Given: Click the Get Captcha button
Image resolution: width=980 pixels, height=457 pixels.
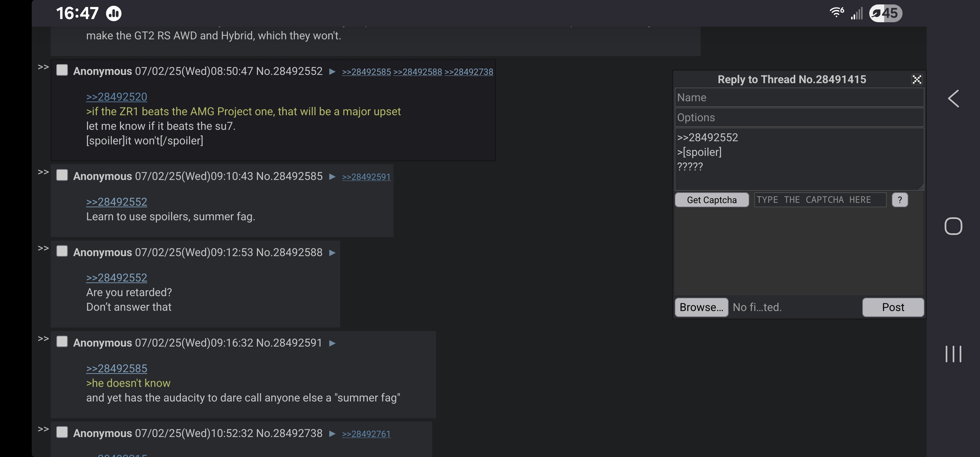Looking at the screenshot, I should pyautogui.click(x=712, y=200).
